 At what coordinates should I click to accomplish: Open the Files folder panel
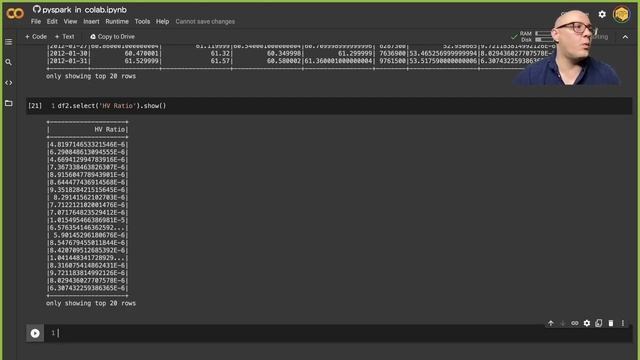click(x=9, y=103)
